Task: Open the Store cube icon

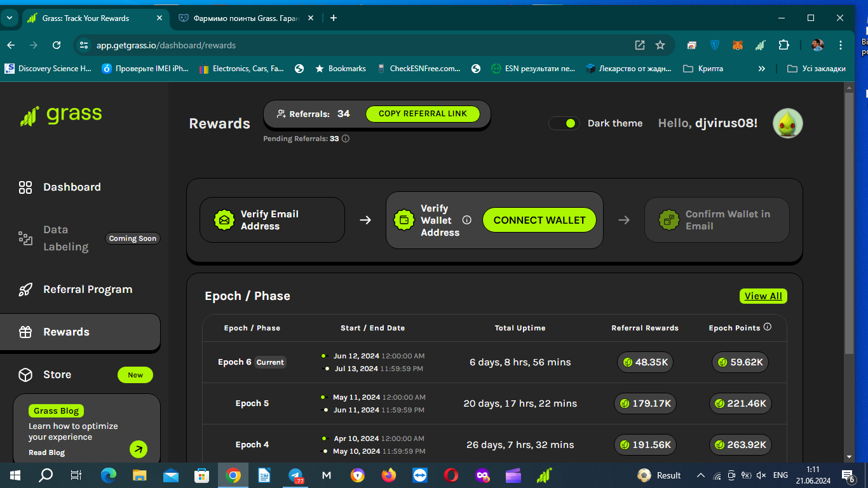Action: [x=25, y=375]
